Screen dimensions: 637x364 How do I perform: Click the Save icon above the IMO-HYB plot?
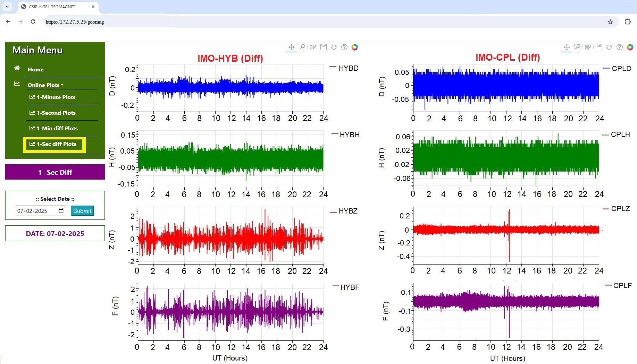(324, 47)
